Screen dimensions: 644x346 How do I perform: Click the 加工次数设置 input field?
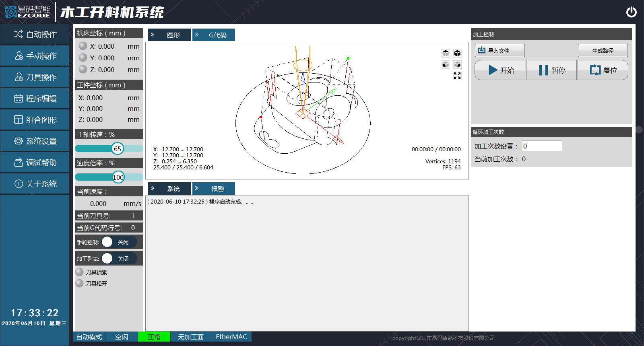542,146
